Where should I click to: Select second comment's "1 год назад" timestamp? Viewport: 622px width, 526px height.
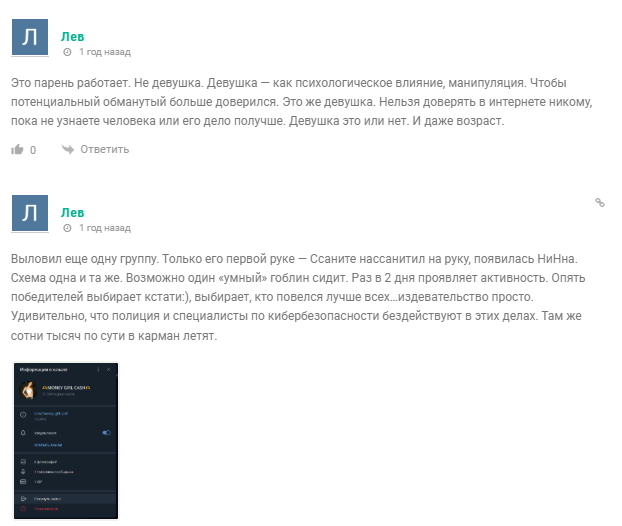104,228
